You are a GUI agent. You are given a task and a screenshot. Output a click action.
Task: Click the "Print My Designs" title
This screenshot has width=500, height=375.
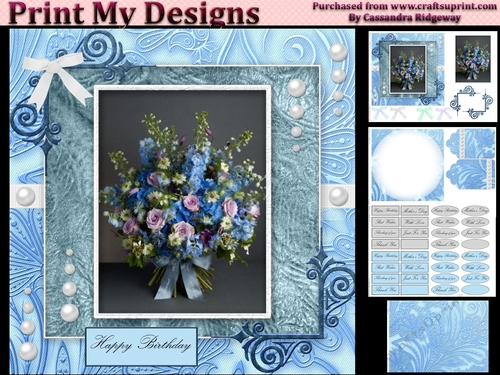click(133, 13)
